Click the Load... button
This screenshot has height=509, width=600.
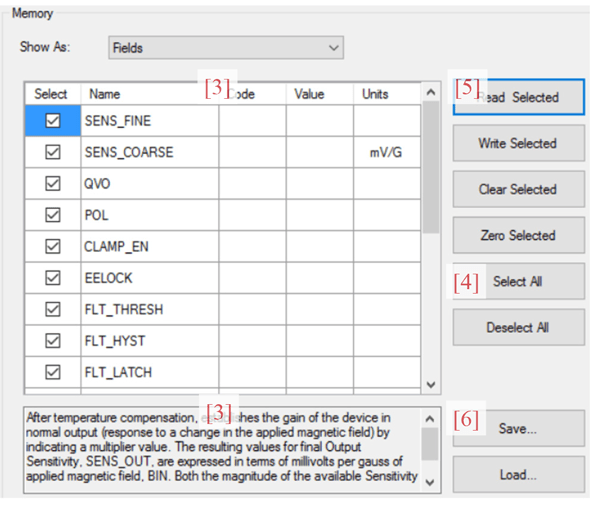tap(519, 475)
